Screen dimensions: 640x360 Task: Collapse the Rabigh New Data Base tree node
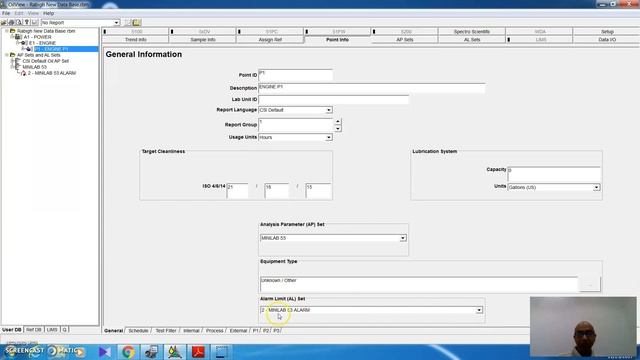point(7,31)
